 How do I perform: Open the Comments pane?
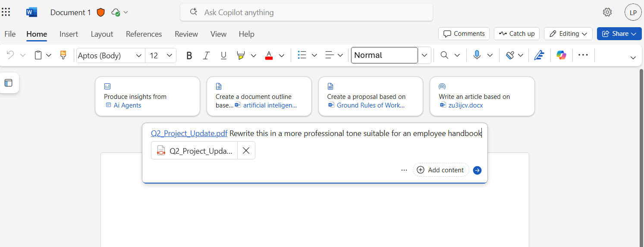464,34
